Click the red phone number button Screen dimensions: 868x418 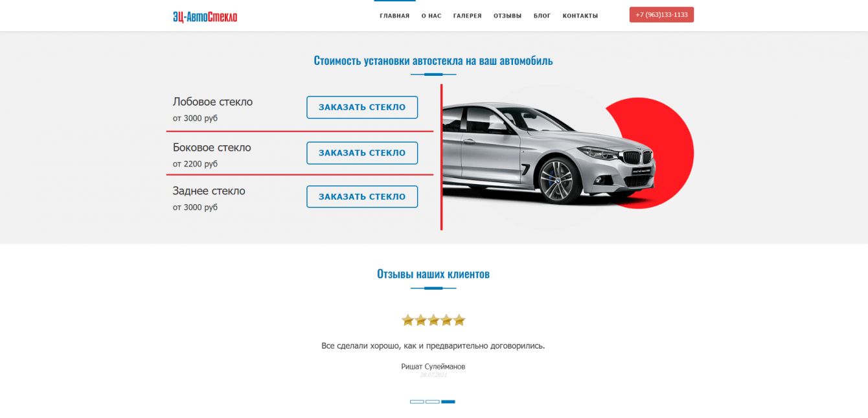(661, 15)
